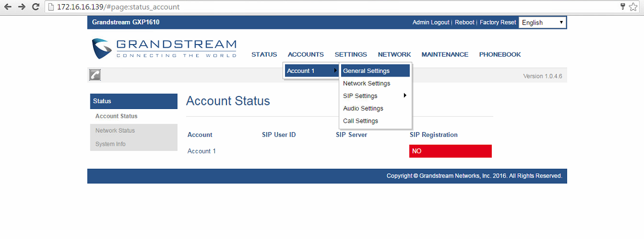
Task: Open the PHONEBOOK top menu
Action: (x=500, y=55)
